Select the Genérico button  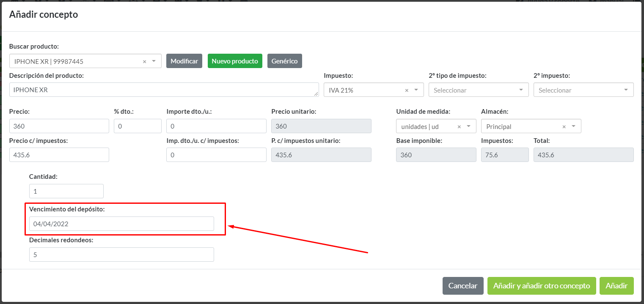pyautogui.click(x=284, y=61)
